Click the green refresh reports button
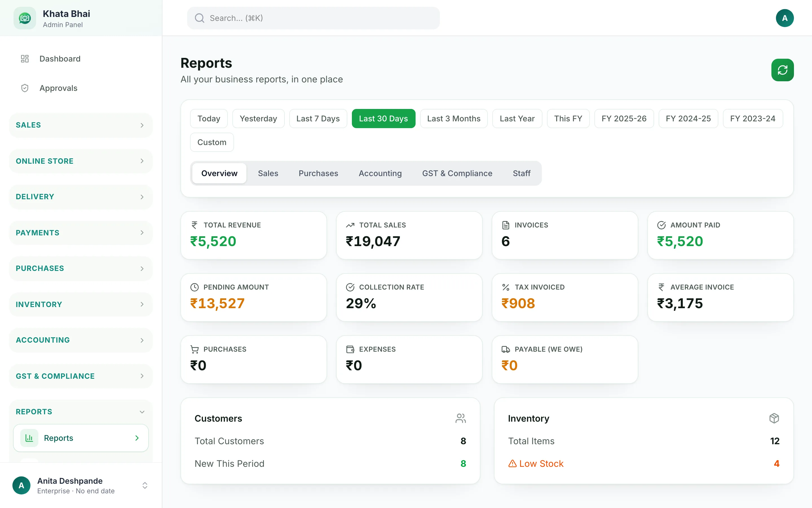 pos(782,70)
